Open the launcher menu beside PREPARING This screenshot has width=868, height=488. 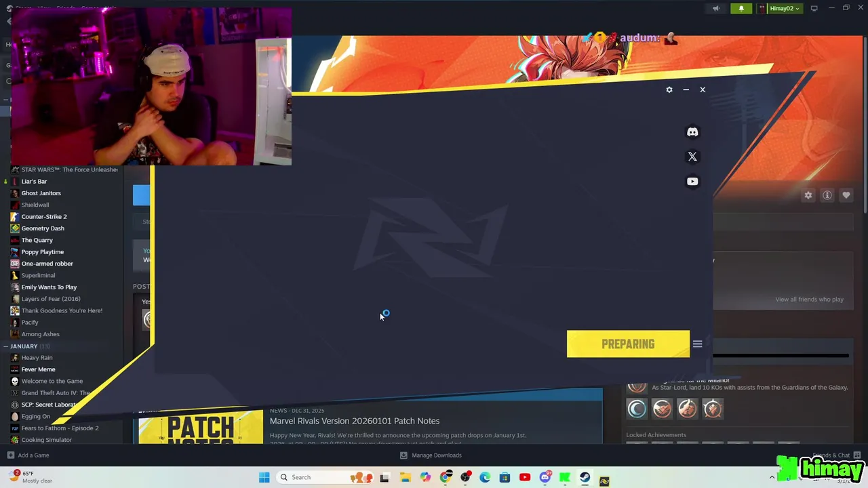pyautogui.click(x=697, y=344)
